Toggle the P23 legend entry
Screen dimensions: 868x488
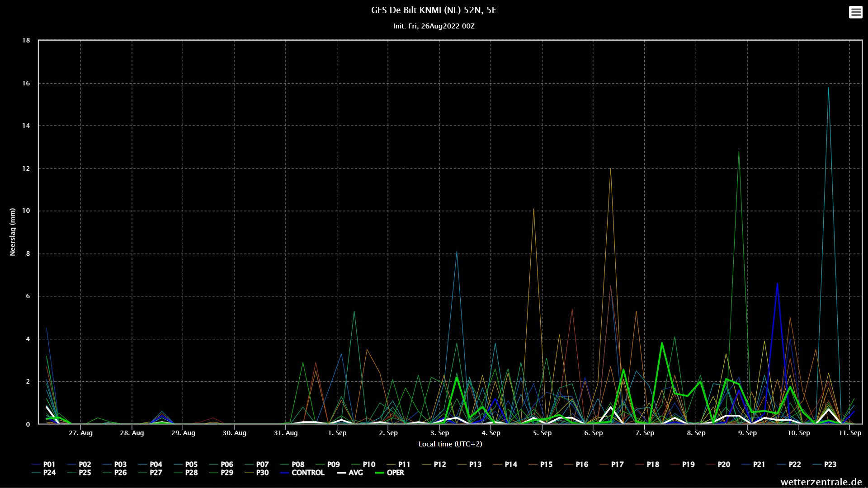click(825, 465)
